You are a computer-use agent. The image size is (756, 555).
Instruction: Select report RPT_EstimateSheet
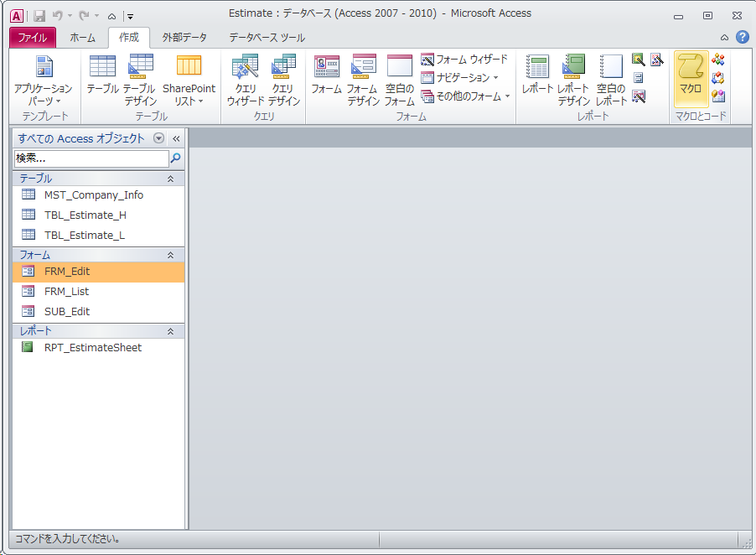pos(98,347)
